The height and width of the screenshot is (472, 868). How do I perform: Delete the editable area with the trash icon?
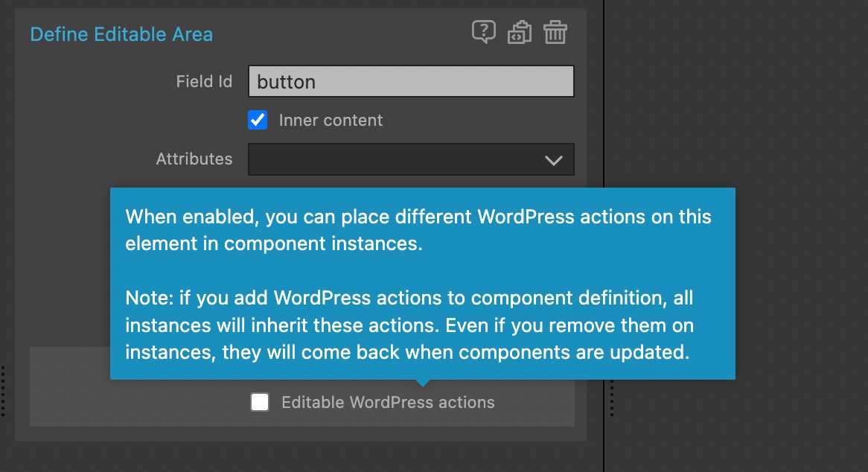click(x=555, y=32)
